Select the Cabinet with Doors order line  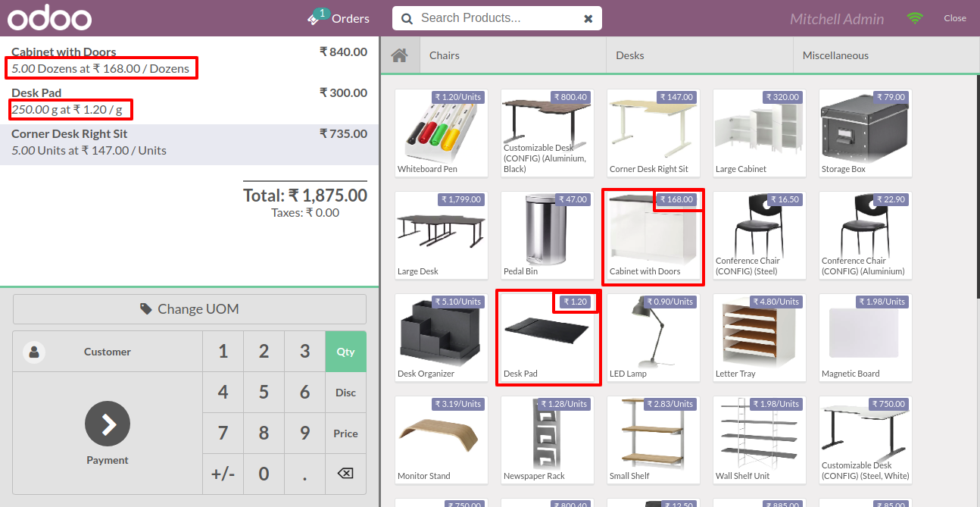189,61
